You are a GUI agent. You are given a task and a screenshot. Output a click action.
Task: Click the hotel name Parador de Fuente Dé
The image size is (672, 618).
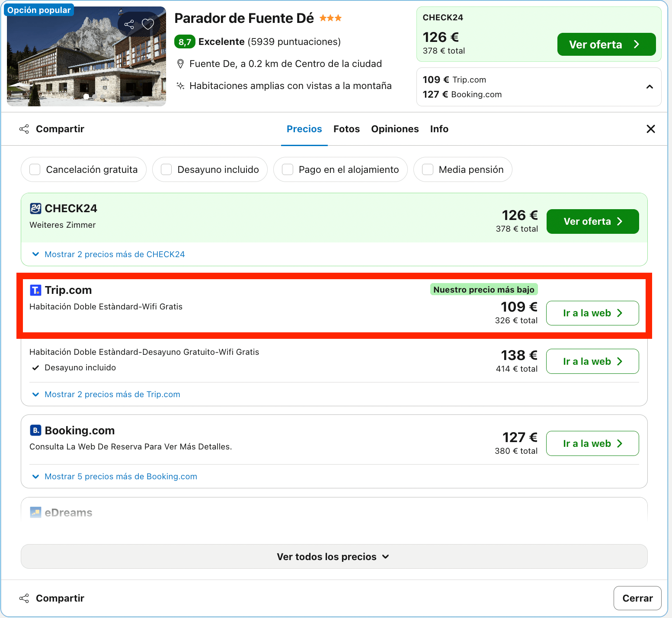pos(244,18)
